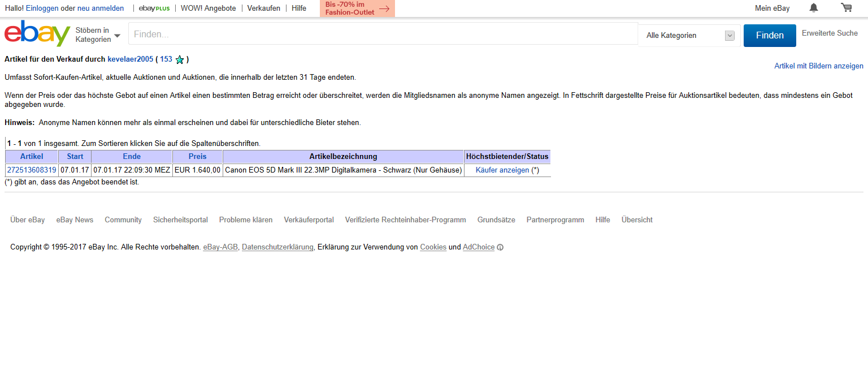
Task: Click the 'neu anmelden' registration link
Action: (101, 8)
